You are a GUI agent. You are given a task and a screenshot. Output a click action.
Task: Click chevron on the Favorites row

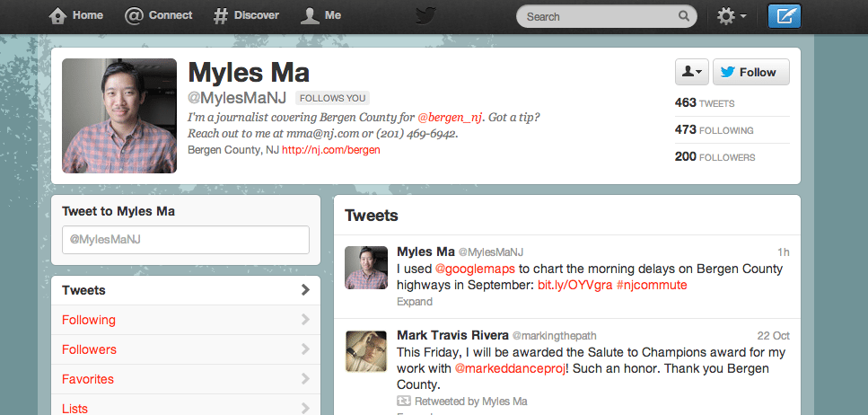[x=305, y=379]
